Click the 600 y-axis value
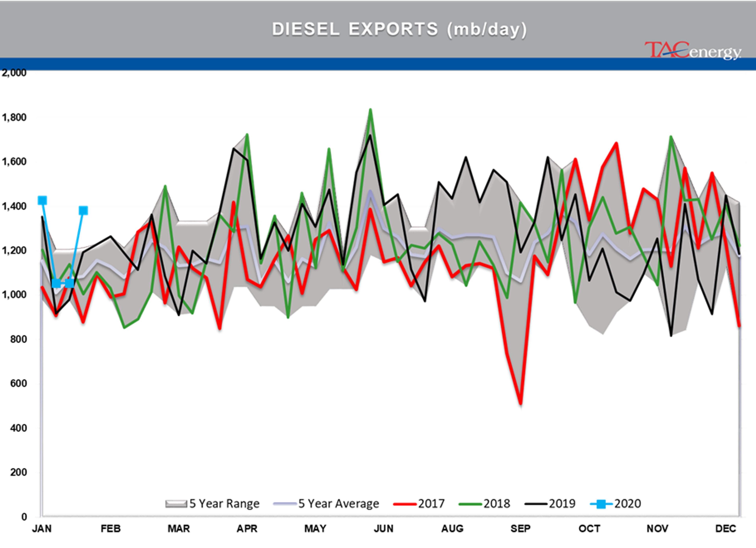This screenshot has height=548, width=756. [18, 384]
